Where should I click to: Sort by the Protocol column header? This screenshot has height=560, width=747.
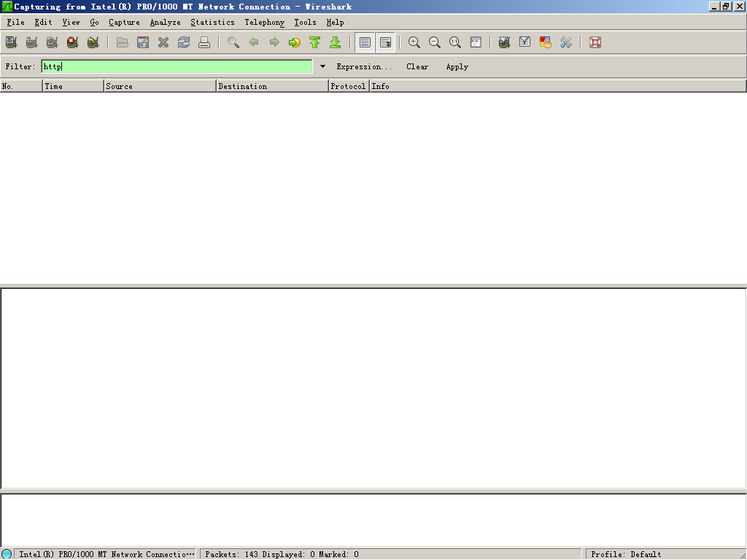[349, 86]
